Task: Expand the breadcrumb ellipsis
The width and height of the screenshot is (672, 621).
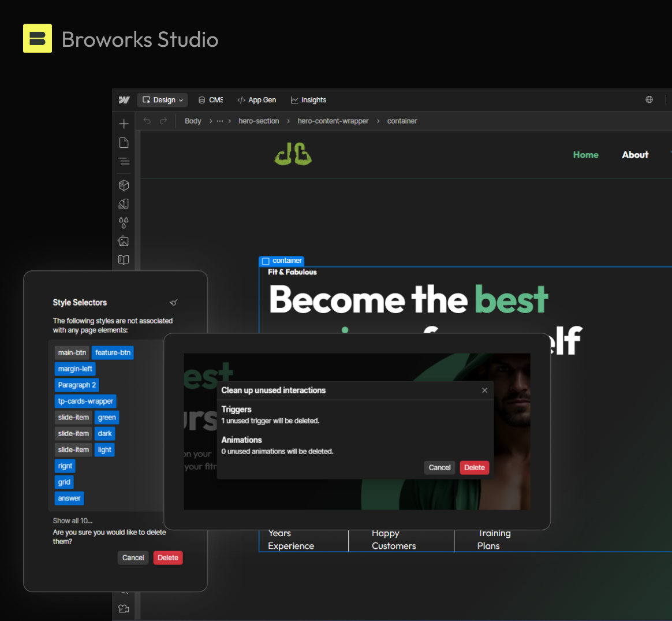Action: pos(220,121)
